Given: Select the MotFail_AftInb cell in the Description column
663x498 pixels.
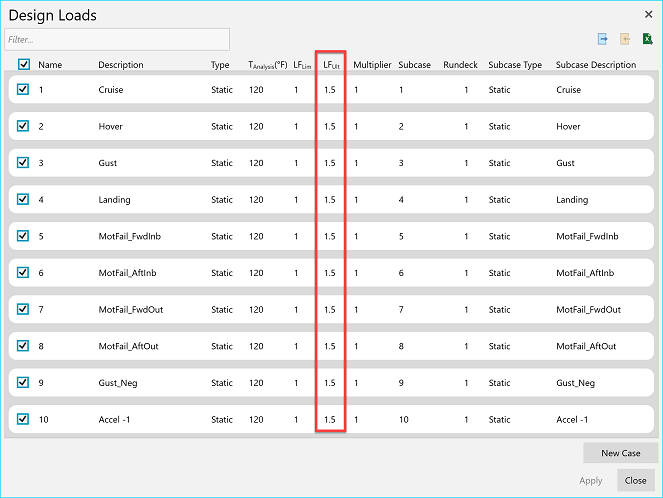Looking at the screenshot, I should point(127,273).
